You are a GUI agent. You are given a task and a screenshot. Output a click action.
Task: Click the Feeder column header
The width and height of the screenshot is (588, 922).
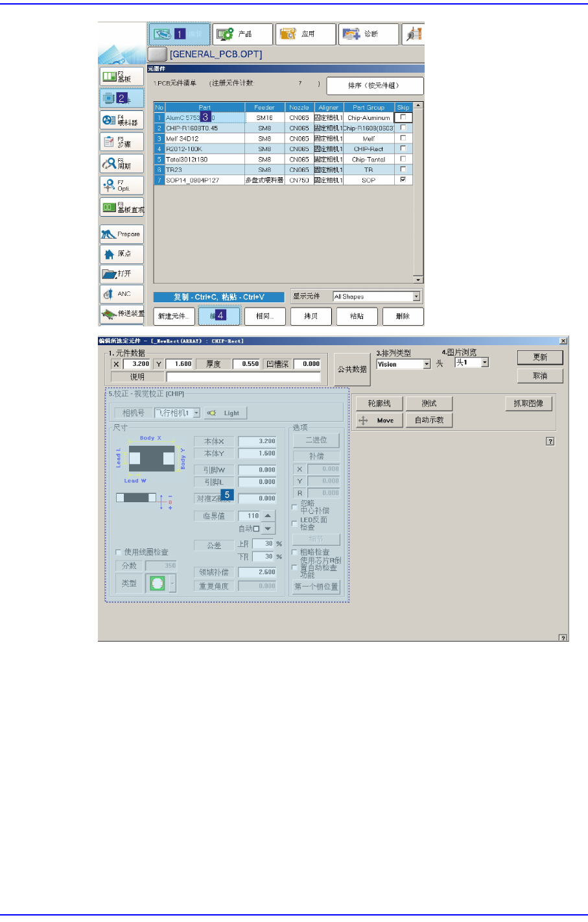coord(265,107)
